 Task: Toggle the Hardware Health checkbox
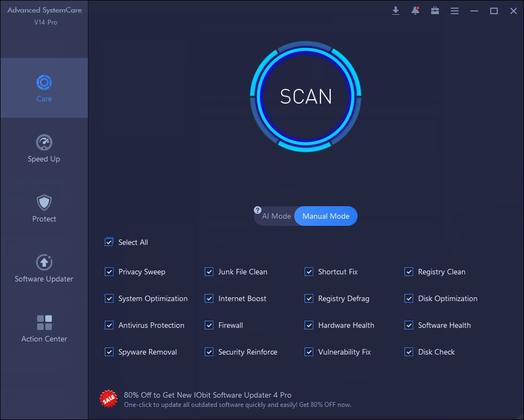pyautogui.click(x=309, y=325)
